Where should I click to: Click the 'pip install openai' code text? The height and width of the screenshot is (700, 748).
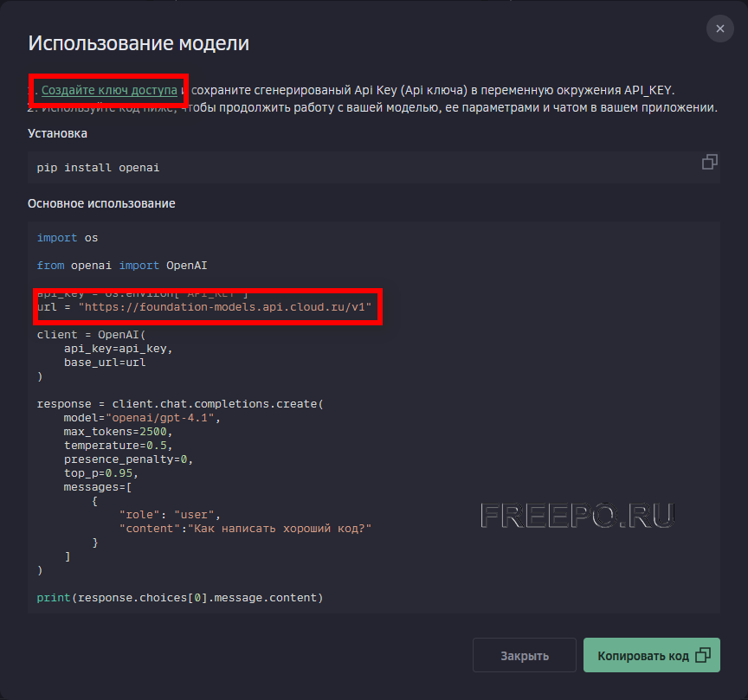pos(99,168)
